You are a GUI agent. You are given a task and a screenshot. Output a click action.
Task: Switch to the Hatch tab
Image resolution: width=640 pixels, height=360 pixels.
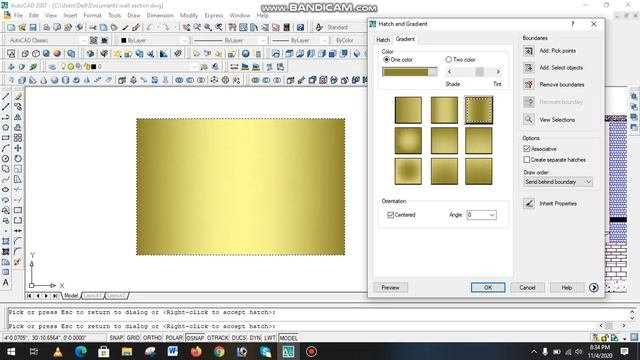coord(383,40)
